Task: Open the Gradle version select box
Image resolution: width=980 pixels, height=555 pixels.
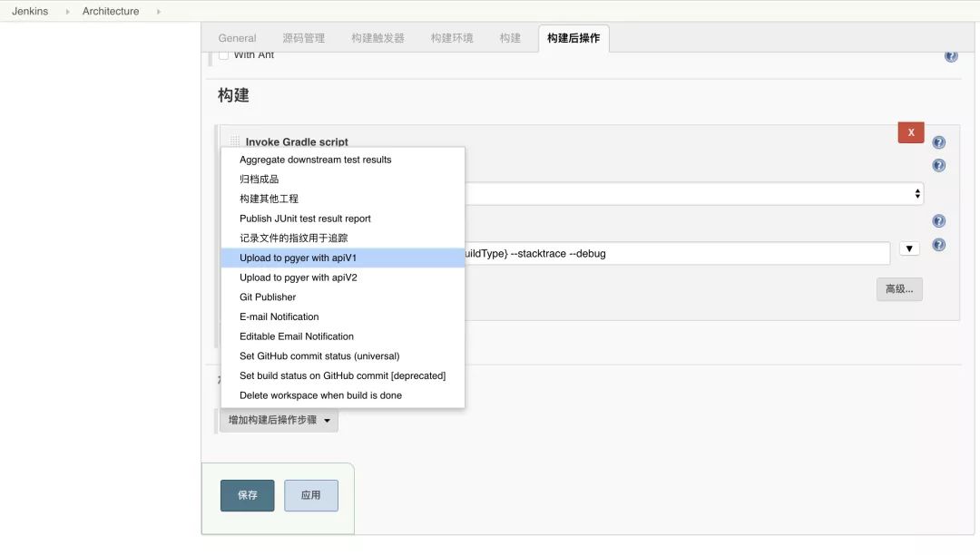Action: point(694,193)
